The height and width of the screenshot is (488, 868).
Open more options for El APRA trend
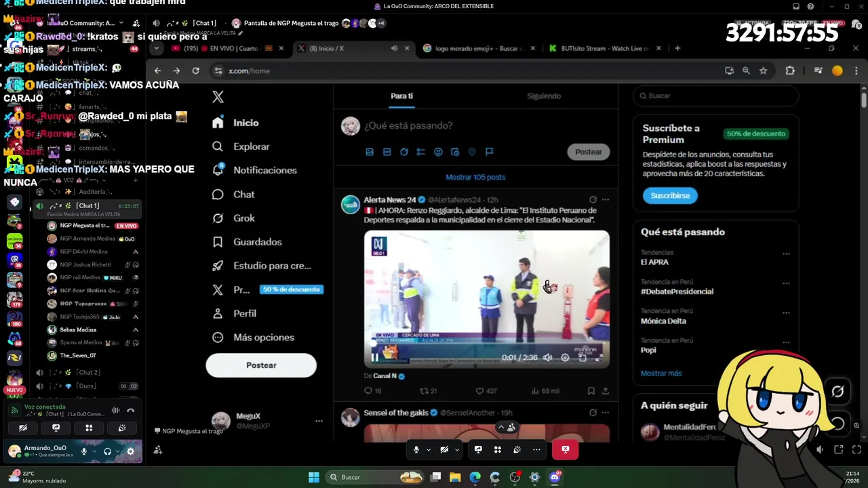(786, 254)
